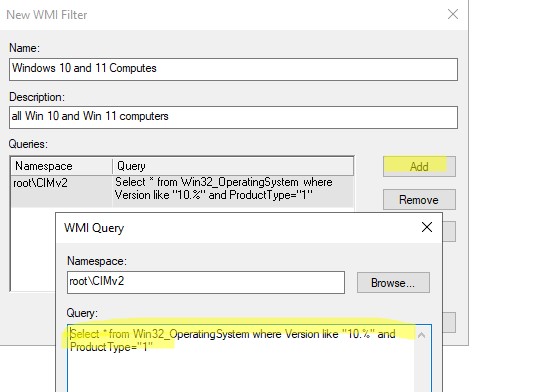
Task: Focus the Description input field
Action: click(x=233, y=118)
